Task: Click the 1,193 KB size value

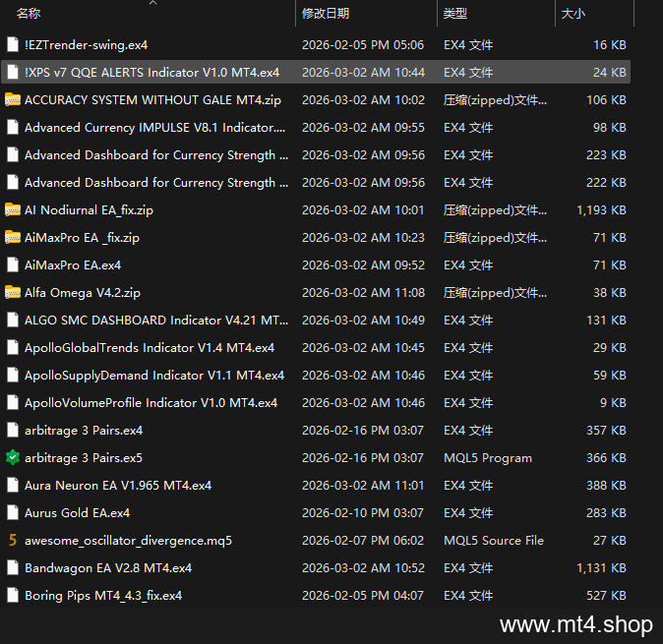Action: point(601,210)
